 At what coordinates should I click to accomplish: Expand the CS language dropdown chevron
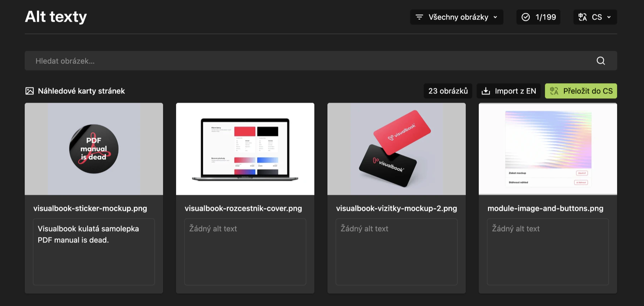pyautogui.click(x=609, y=17)
